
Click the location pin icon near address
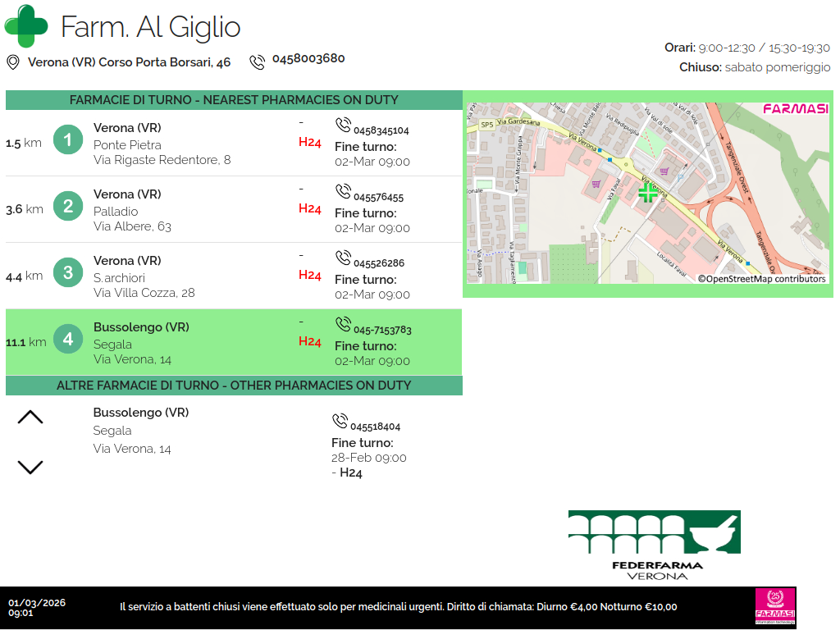click(x=13, y=62)
